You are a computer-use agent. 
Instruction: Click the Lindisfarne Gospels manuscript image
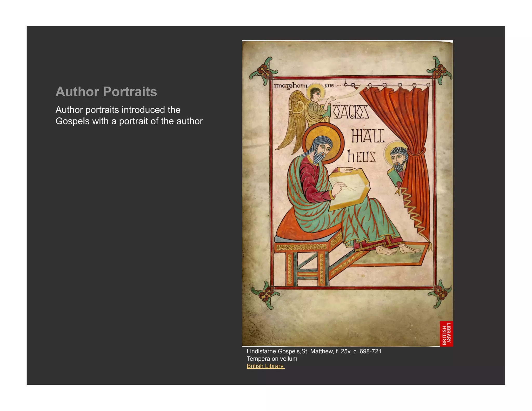tap(348, 193)
